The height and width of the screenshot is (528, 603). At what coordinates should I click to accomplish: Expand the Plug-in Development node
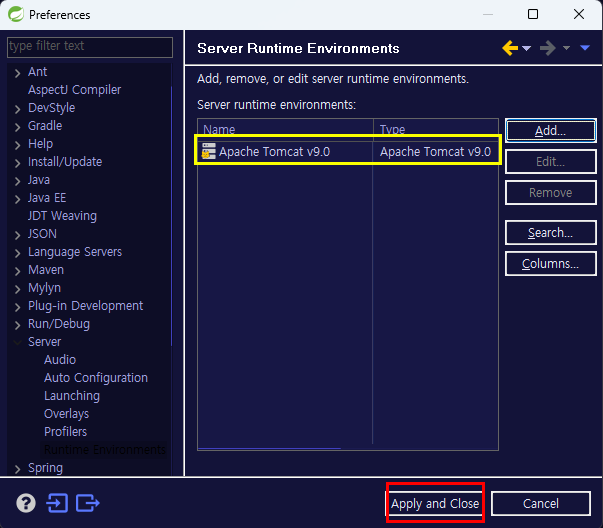[17, 307]
